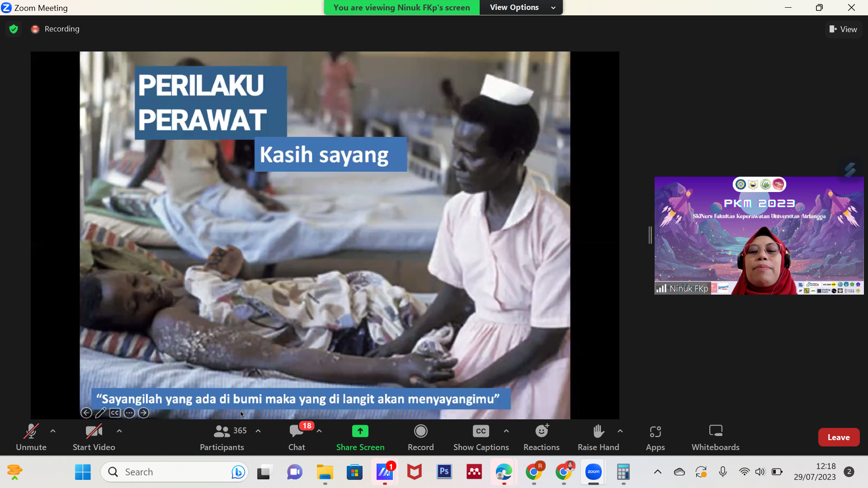Viewport: 868px width, 488px height.
Task: Go to next slide arrow
Action: pyautogui.click(x=143, y=413)
